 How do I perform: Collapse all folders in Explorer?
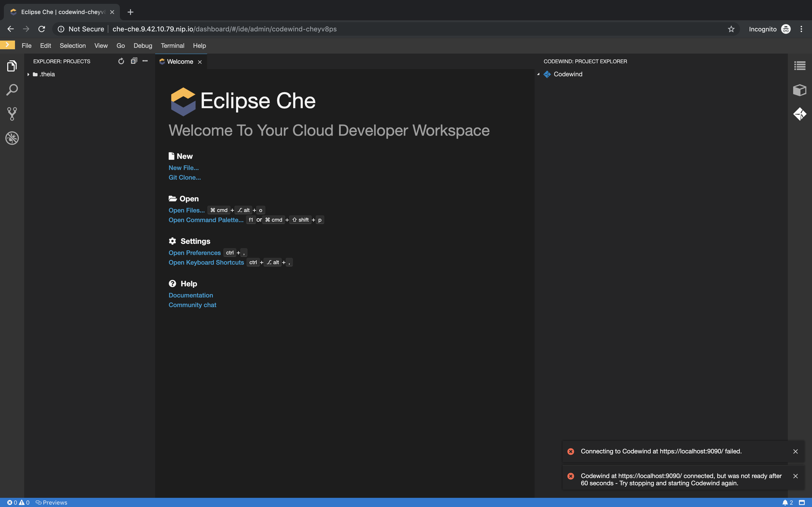click(x=134, y=61)
